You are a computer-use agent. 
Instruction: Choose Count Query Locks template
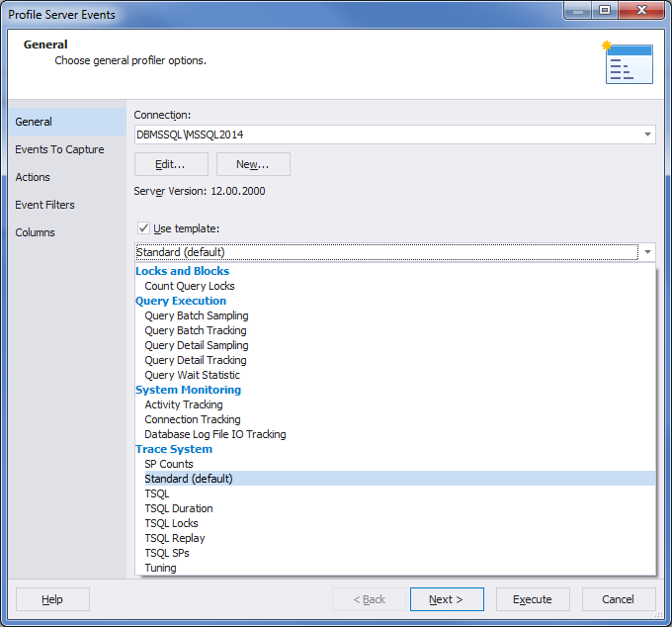(395, 286)
